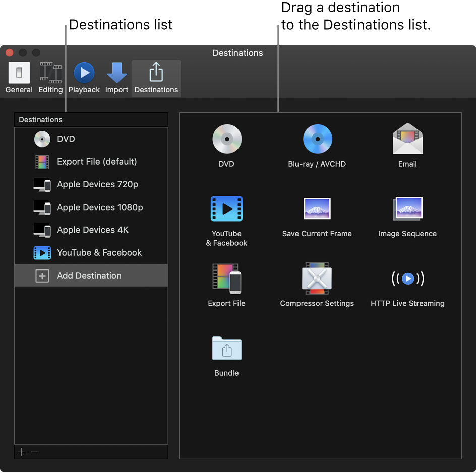The image size is (476, 473).
Task: Select the Save Current Frame icon
Action: coord(317,209)
